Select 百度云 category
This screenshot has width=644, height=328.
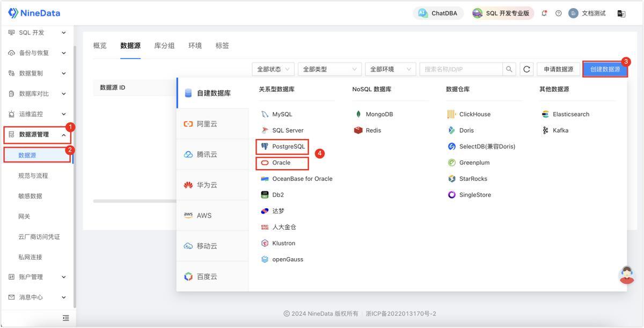pos(213,276)
